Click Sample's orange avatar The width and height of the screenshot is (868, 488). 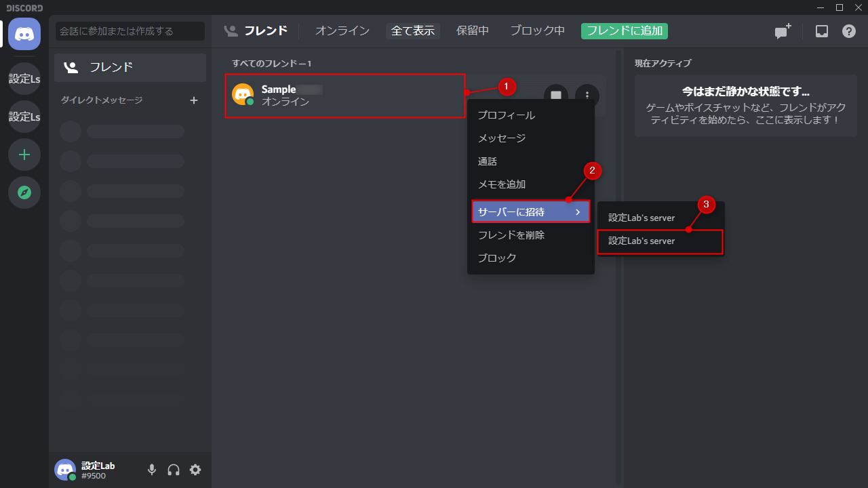[x=243, y=94]
